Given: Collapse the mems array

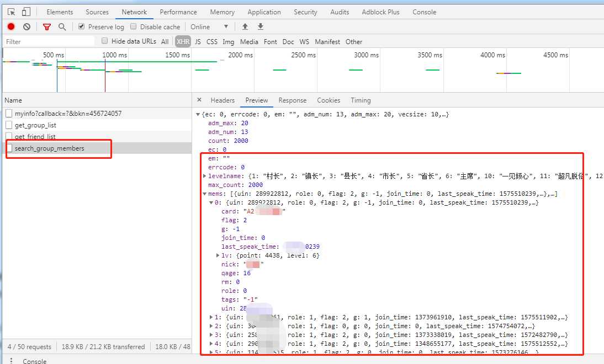Looking at the screenshot, I should coord(204,194).
